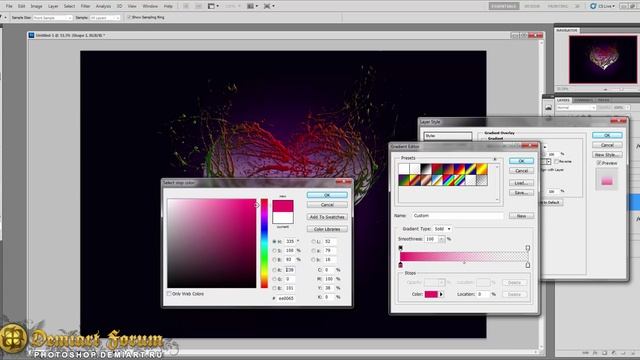This screenshot has width=640, height=360.
Task: Click the current color white swatch
Action: (283, 217)
